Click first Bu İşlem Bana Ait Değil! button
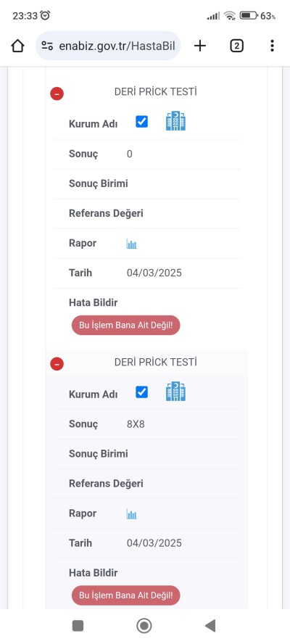290x644 pixels. coord(125,326)
